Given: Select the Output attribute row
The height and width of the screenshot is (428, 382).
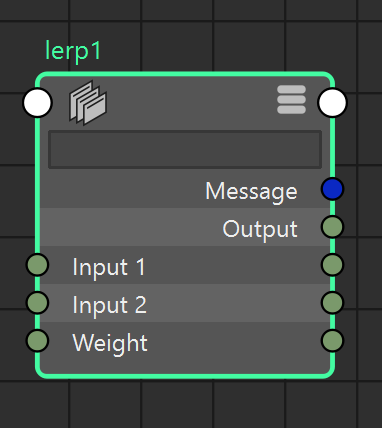Looking at the screenshot, I should tap(185, 227).
